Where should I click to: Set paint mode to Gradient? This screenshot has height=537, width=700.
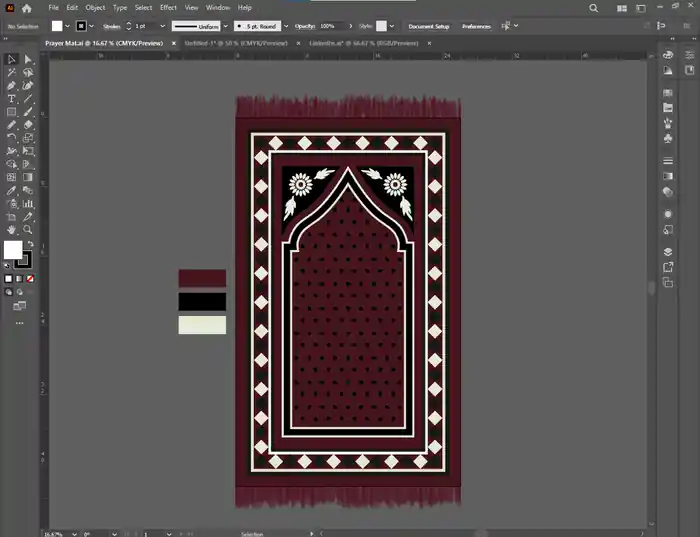(x=19, y=279)
